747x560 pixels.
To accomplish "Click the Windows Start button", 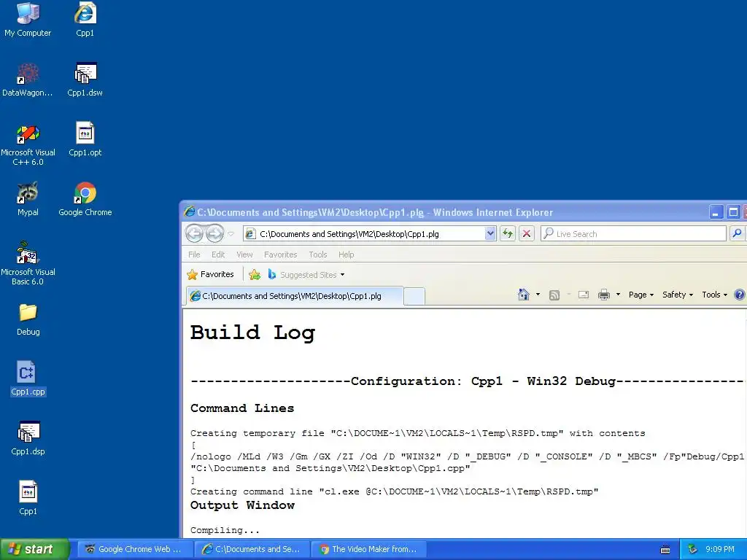I will point(35,549).
